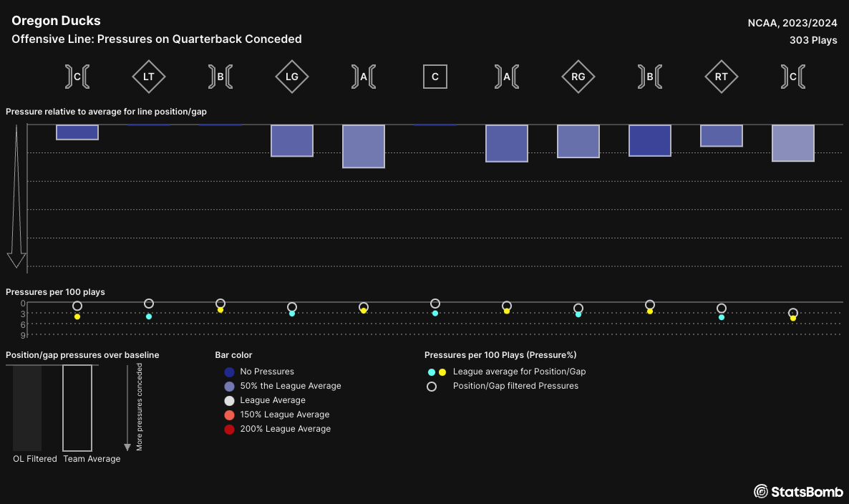Select the 200% League Average red swatch
Image resolution: width=849 pixels, height=504 pixels.
(x=229, y=430)
